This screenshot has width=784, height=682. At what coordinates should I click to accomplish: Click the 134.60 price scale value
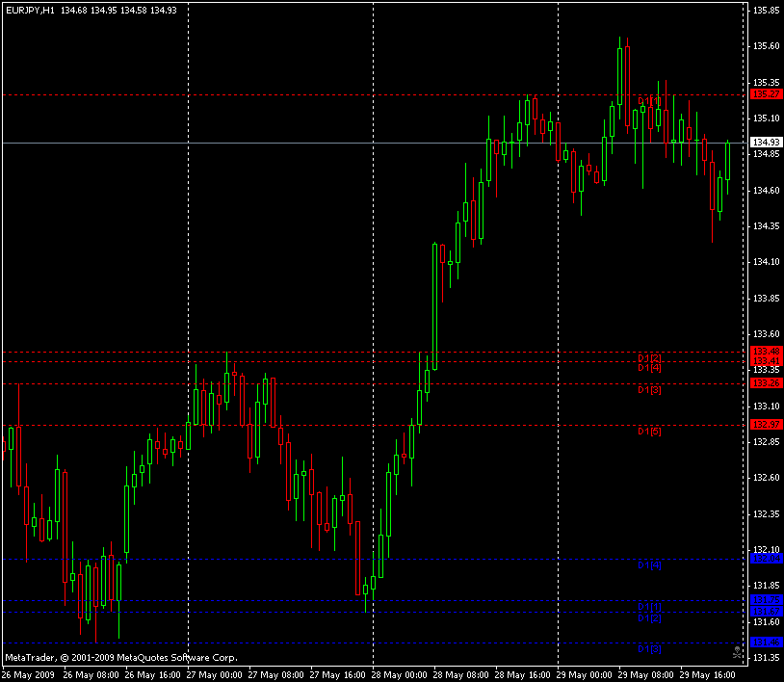pos(767,190)
